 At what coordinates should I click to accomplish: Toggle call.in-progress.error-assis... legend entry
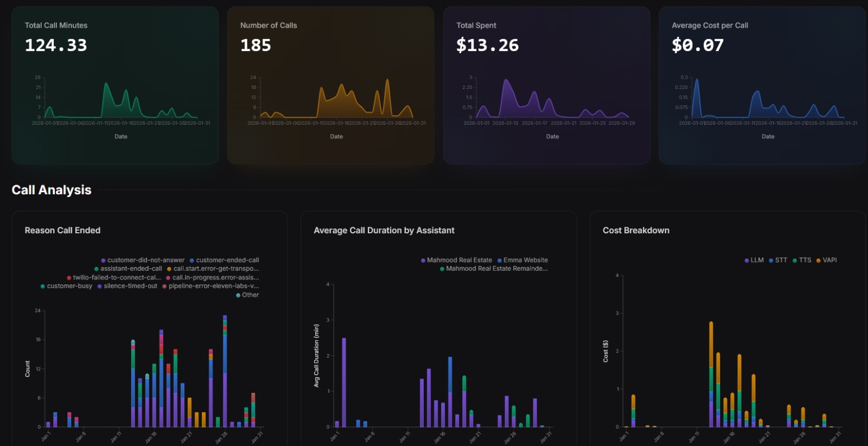(213, 277)
